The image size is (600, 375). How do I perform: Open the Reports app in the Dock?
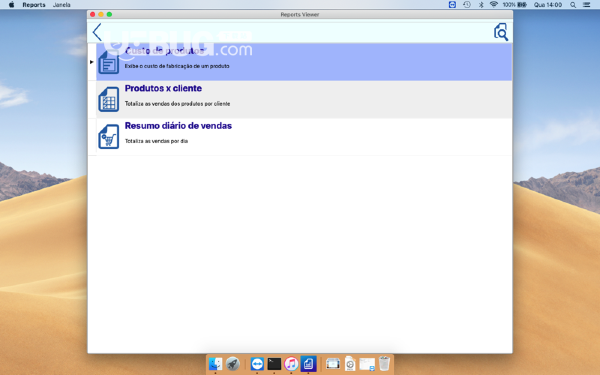coord(308,364)
